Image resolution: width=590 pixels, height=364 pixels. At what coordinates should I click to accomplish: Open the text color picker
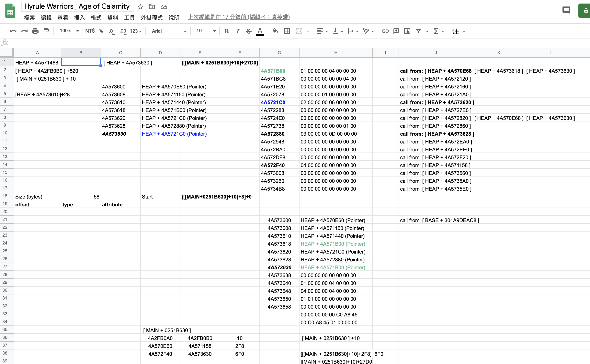pos(260,31)
